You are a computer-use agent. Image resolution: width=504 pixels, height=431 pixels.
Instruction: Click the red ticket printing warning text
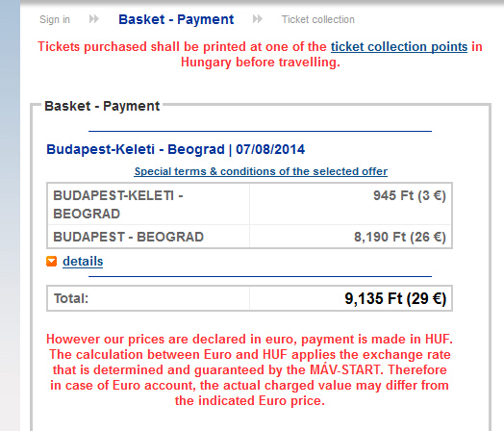260,54
